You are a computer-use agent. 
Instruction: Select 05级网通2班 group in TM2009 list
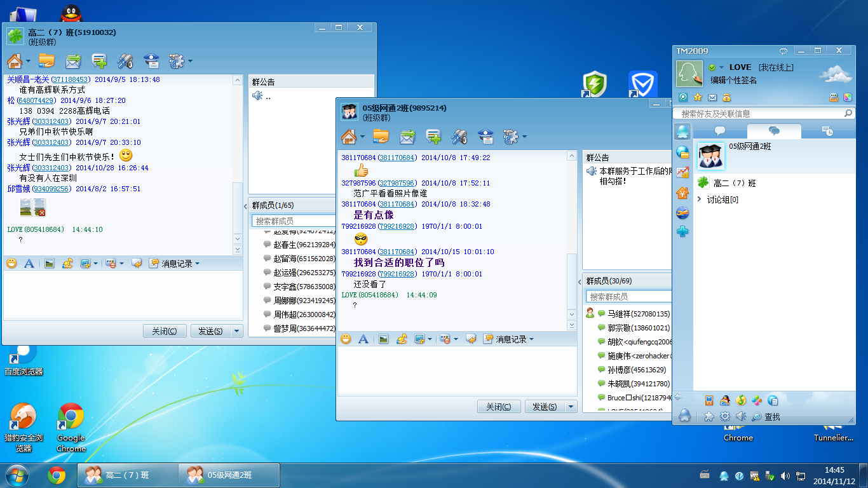pos(773,156)
